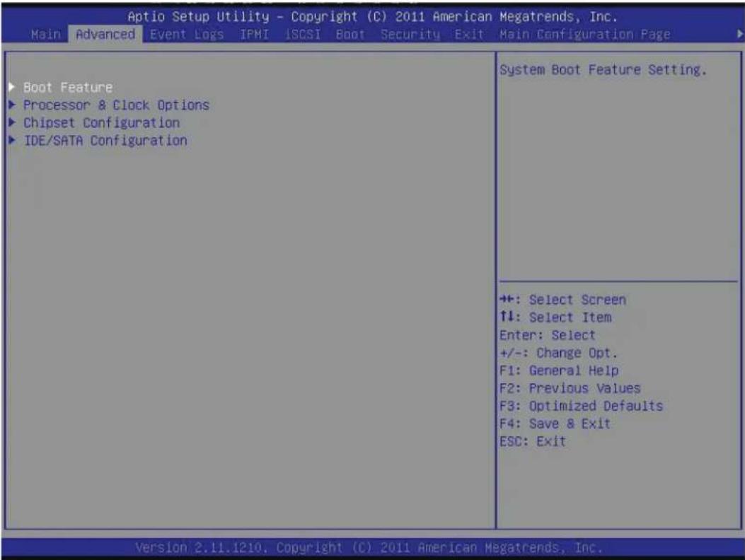
Task: Click the triangle beside Boot Feature
Action: (x=13, y=87)
